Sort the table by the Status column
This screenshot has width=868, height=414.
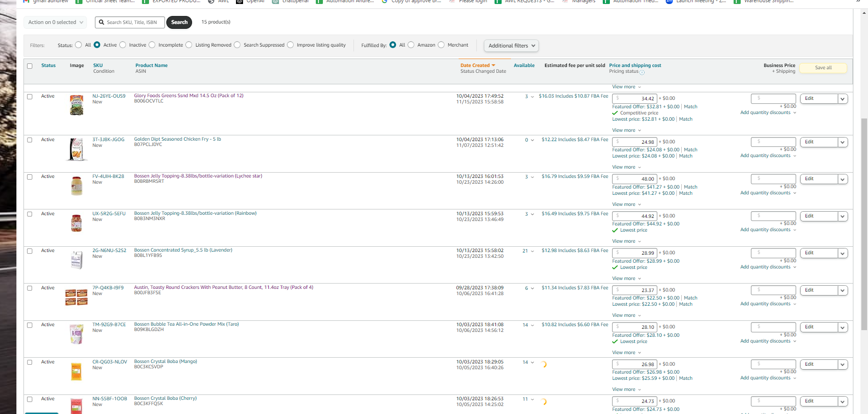click(x=48, y=65)
